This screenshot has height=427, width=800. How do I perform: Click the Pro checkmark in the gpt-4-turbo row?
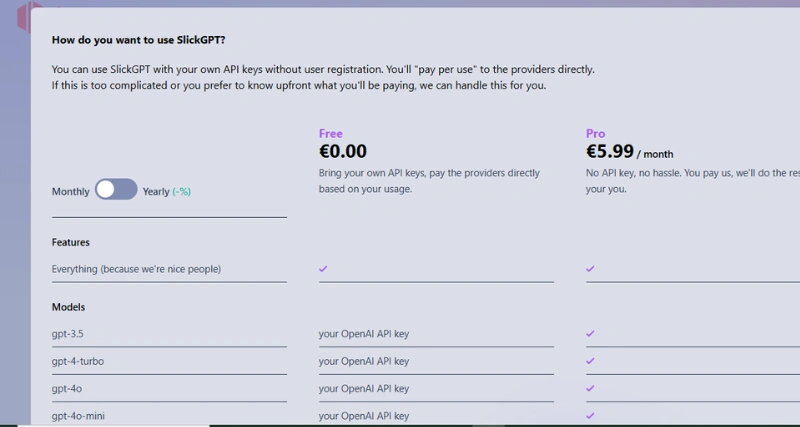coord(590,361)
